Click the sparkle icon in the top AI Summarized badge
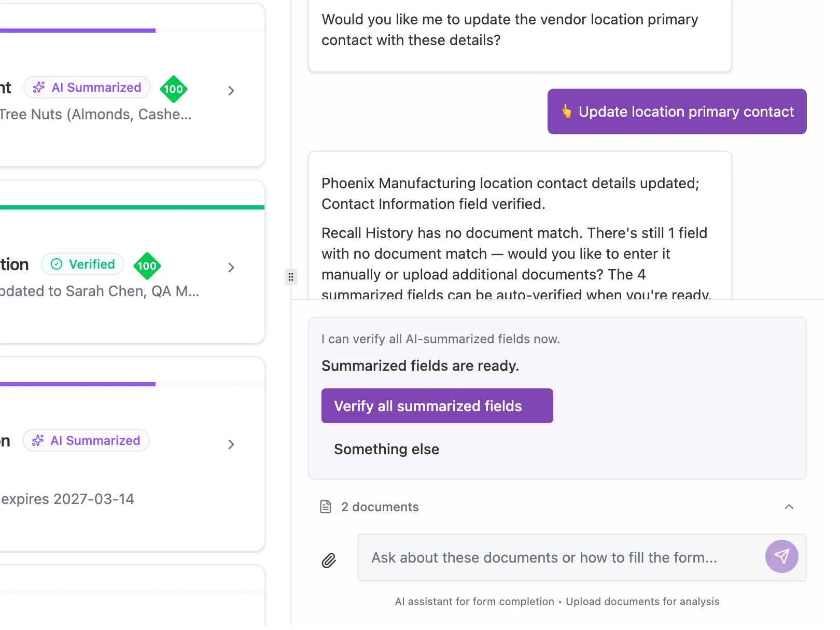This screenshot has width=840, height=630. [39, 88]
